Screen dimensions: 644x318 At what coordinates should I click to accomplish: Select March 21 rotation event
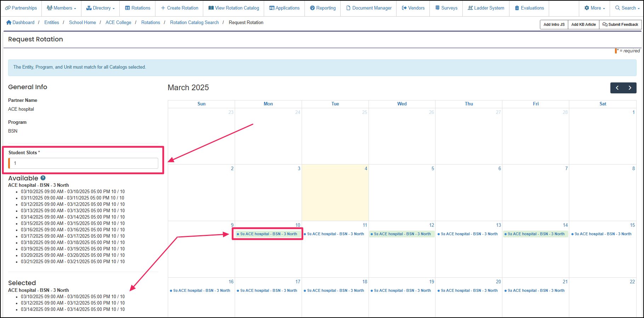coord(536,291)
